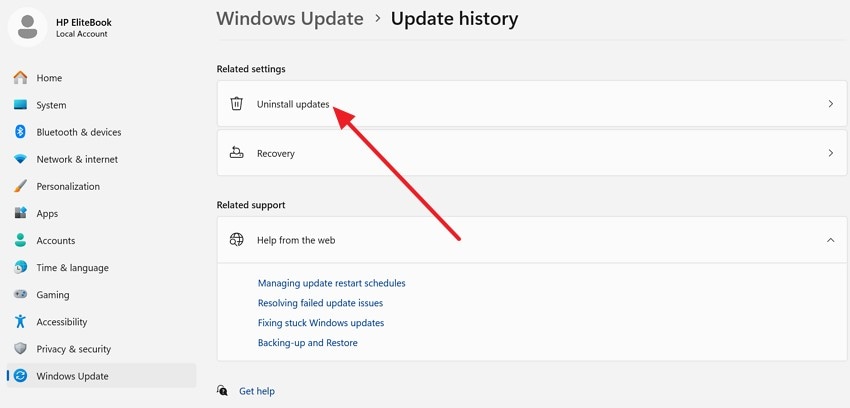Image resolution: width=850 pixels, height=408 pixels.
Task: Go back via Windows Update breadcrumb
Action: [290, 18]
